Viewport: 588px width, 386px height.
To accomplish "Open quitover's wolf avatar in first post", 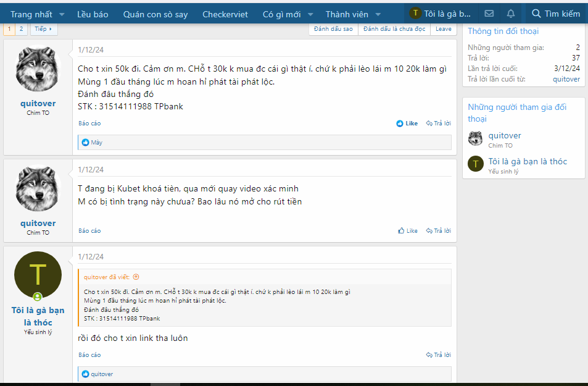I will (38, 69).
